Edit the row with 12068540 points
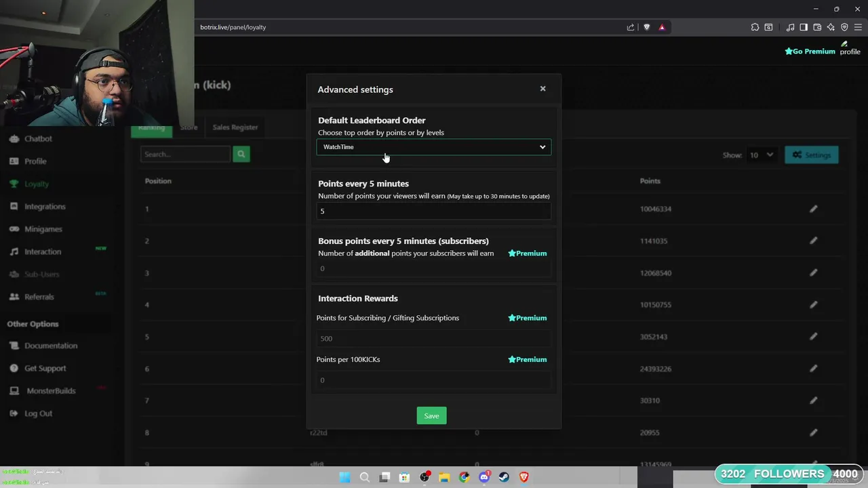The image size is (868, 488). pos(813,272)
